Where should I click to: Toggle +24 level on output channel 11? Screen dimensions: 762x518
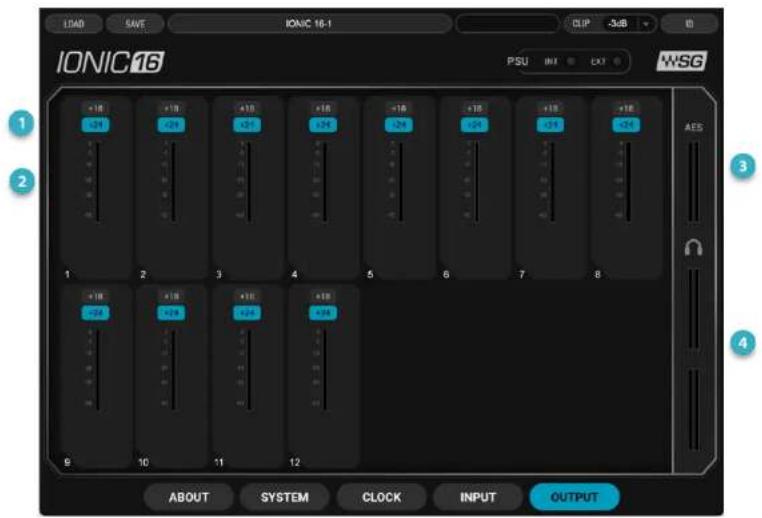click(x=247, y=312)
